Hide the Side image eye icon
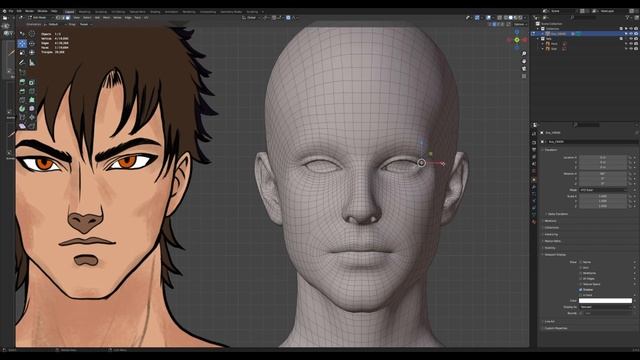 631,49
